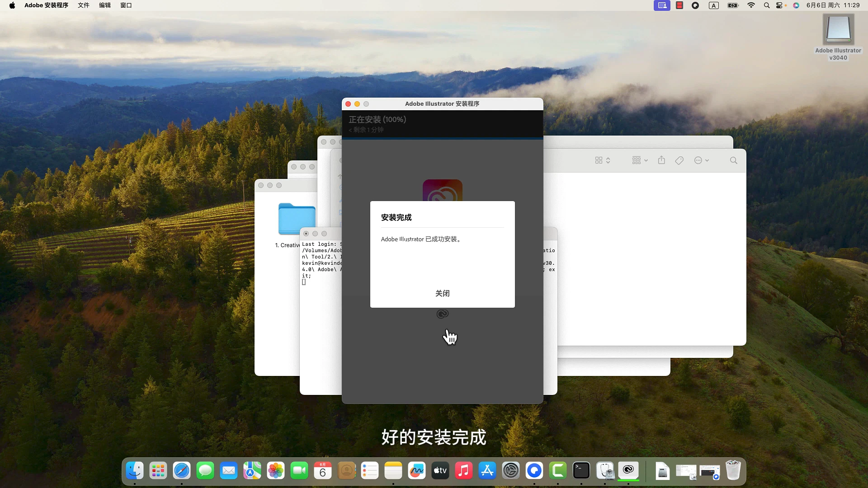Screen dimensions: 868x488
Task: Activate Siri from the menu bar
Action: point(796,5)
